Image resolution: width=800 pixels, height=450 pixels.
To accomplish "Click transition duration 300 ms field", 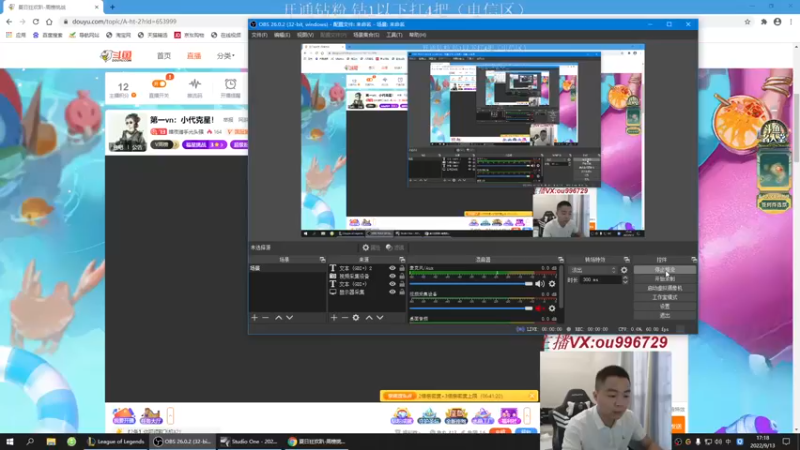I will click(x=600, y=280).
